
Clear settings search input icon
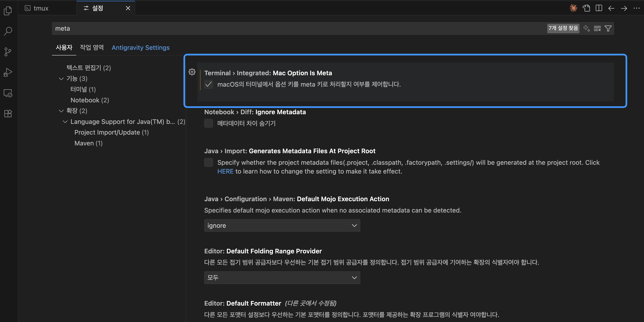tap(597, 28)
